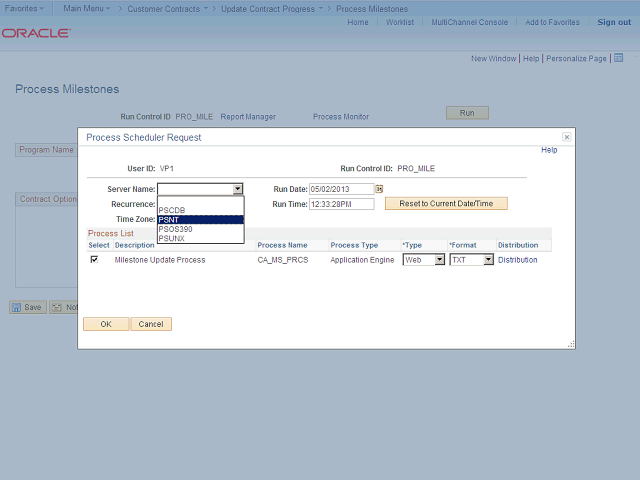Screen dimensions: 640x480
Task: Expand the Main Menu dropdown
Action: pos(87,8)
